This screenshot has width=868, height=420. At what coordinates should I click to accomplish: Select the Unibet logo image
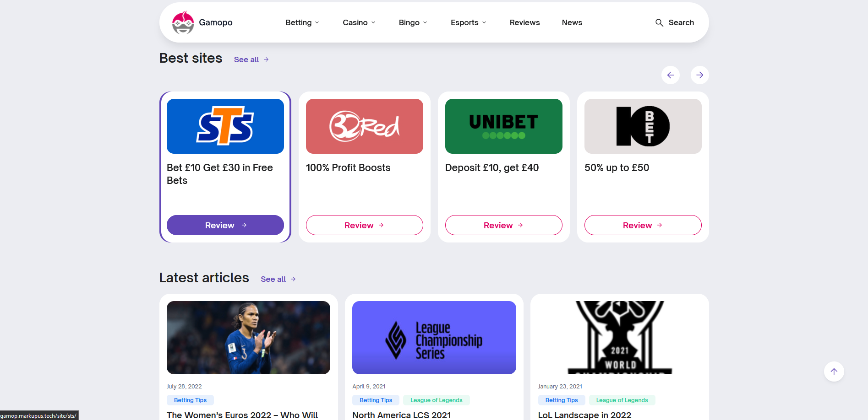point(504,126)
